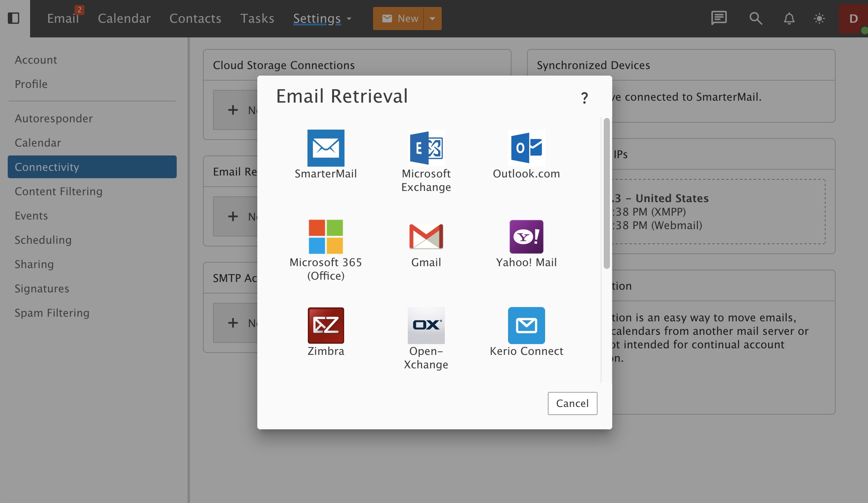This screenshot has width=868, height=503.
Task: Click plus icon under Cloud Storage Connections
Action: [233, 110]
